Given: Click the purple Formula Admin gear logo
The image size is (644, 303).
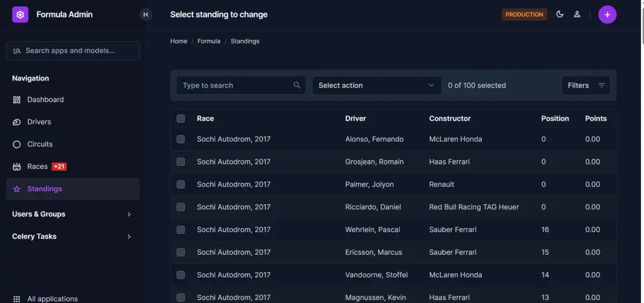Looking at the screenshot, I should coord(20,14).
